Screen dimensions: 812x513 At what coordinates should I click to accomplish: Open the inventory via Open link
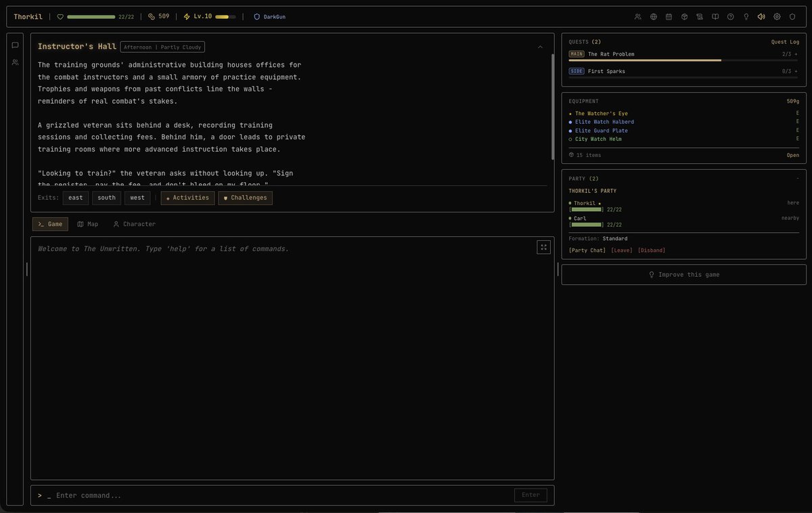coord(792,155)
